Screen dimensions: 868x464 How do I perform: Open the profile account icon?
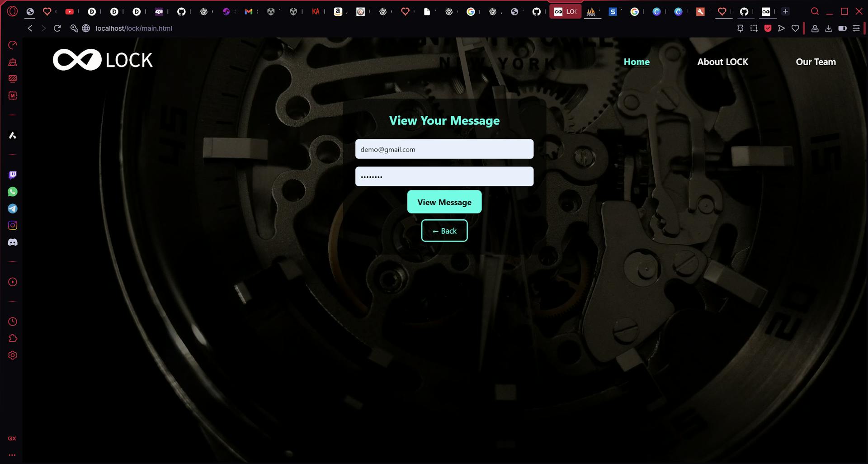[x=815, y=28]
